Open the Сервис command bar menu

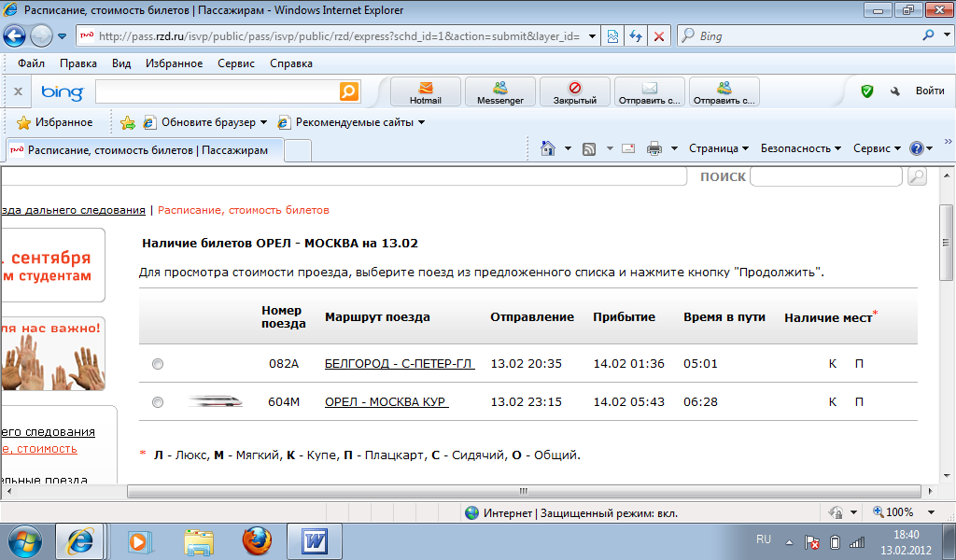click(877, 148)
